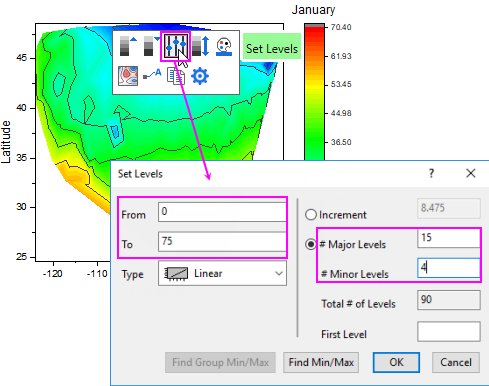The width and height of the screenshot is (489, 386).
Task: Toggle contour labels with the line-A icon
Action: point(152,74)
